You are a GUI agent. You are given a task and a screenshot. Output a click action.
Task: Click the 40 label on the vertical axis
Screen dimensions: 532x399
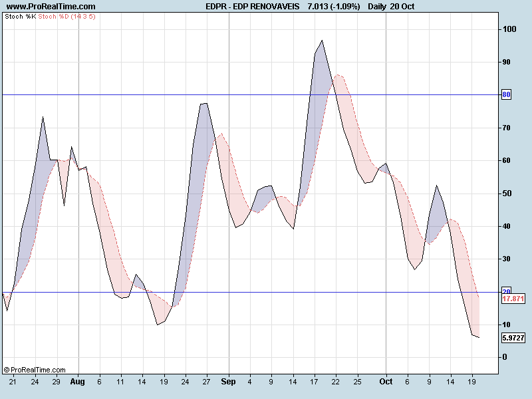[507, 226]
